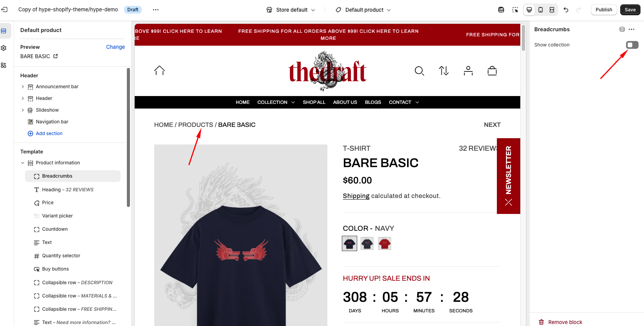Expand the Announcement bar section
The image size is (644, 326).
click(23, 87)
